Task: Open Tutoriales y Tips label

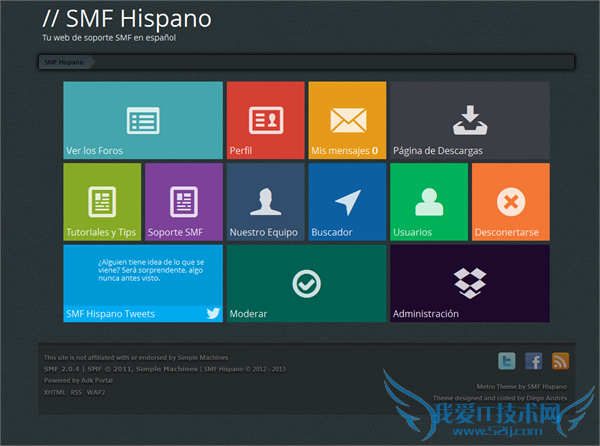Action: click(x=101, y=232)
